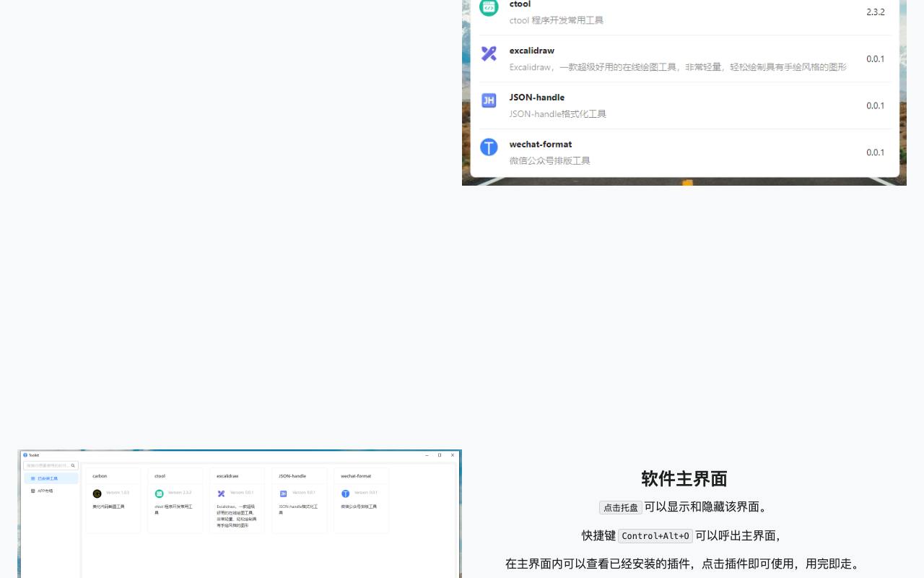Click the wechat-format card title in Toolkit window

pyautogui.click(x=356, y=476)
